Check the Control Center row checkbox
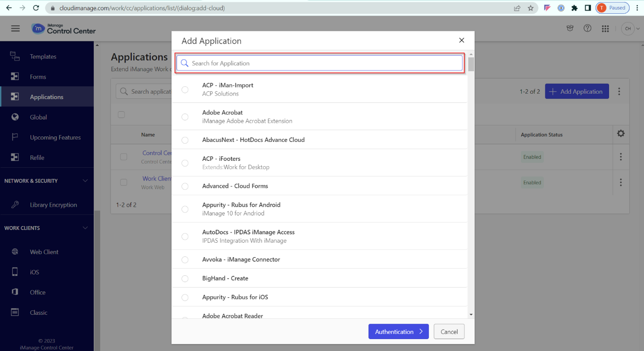Viewport: 644px width, 351px height. [124, 156]
